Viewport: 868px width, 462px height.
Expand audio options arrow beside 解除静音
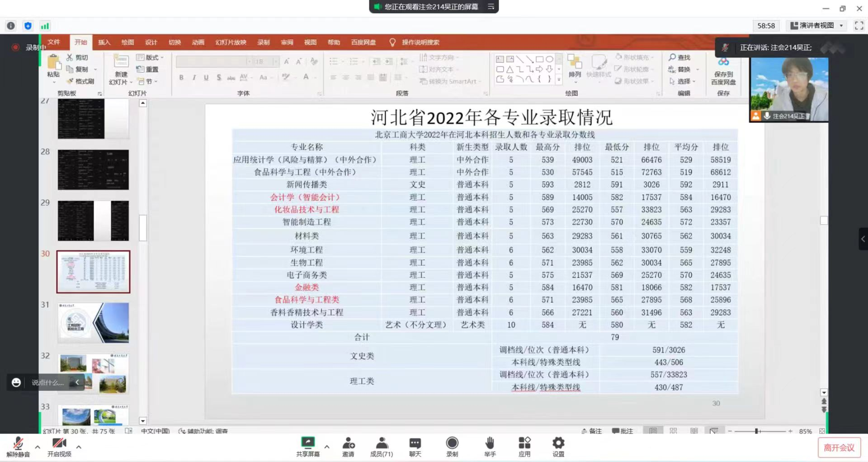pos(38,447)
